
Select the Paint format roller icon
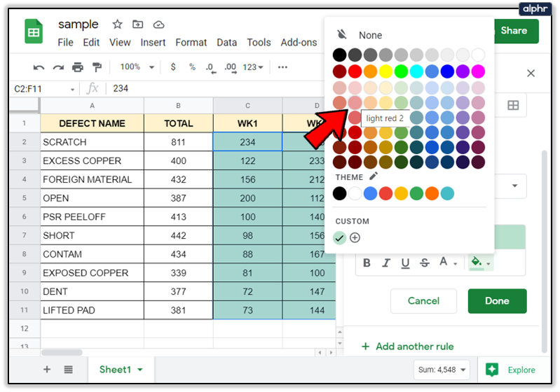tap(97, 67)
